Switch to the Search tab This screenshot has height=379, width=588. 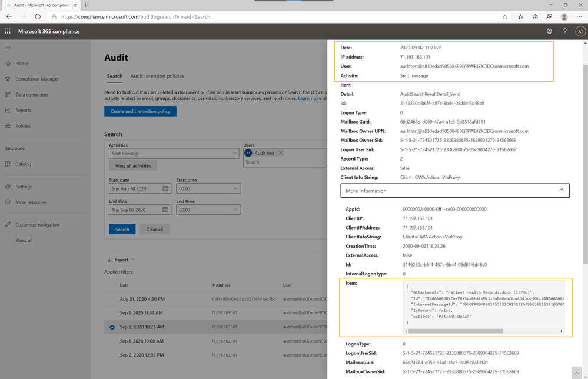coord(114,76)
